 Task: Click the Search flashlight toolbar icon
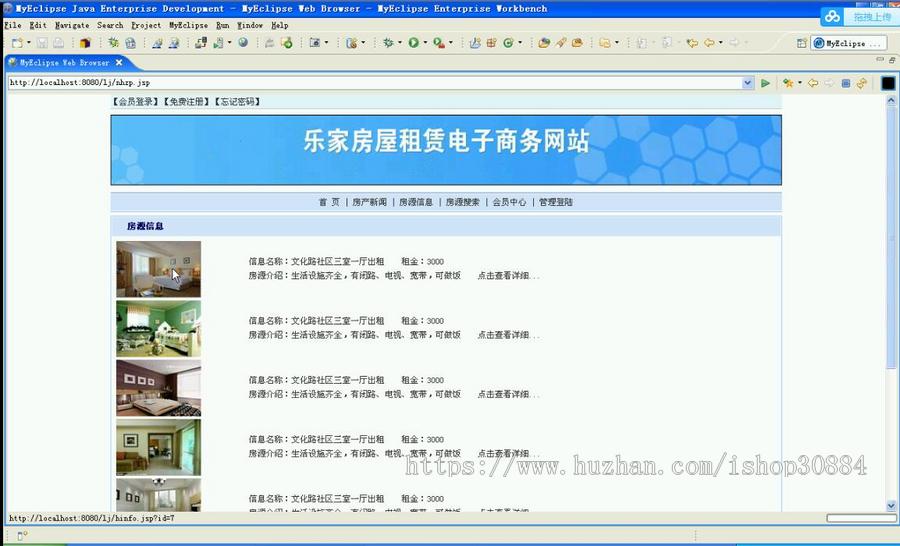pyautogui.click(x=561, y=43)
